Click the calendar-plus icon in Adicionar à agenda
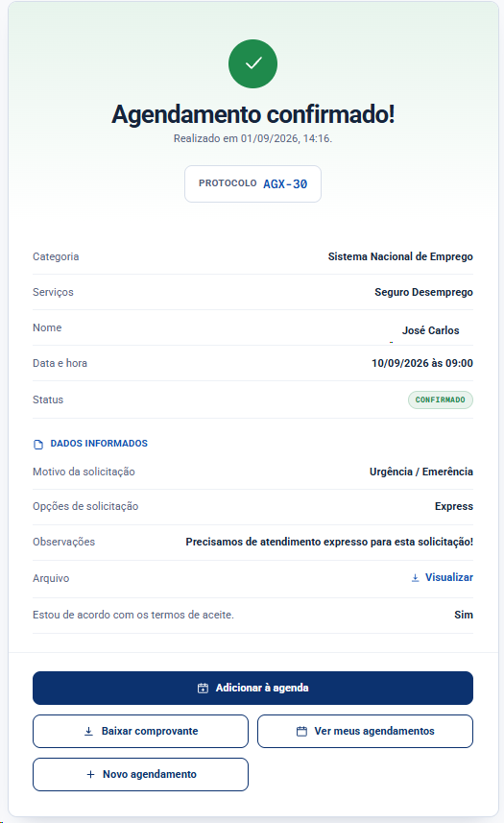Image resolution: width=504 pixels, height=823 pixels. (x=203, y=688)
